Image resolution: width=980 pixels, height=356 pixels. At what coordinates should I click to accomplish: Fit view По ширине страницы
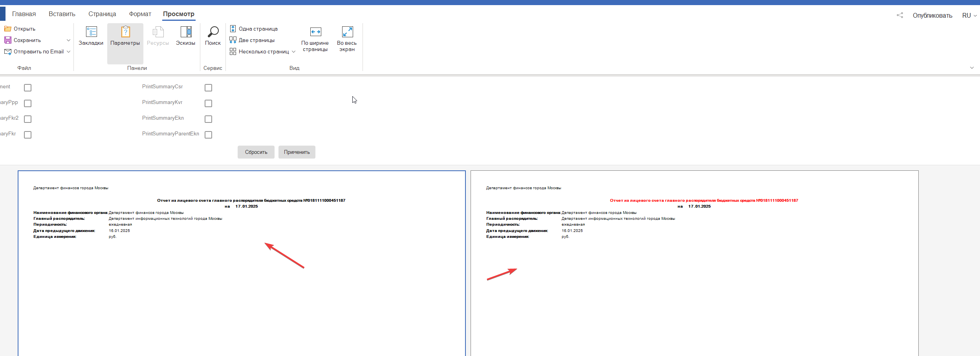tap(315, 39)
